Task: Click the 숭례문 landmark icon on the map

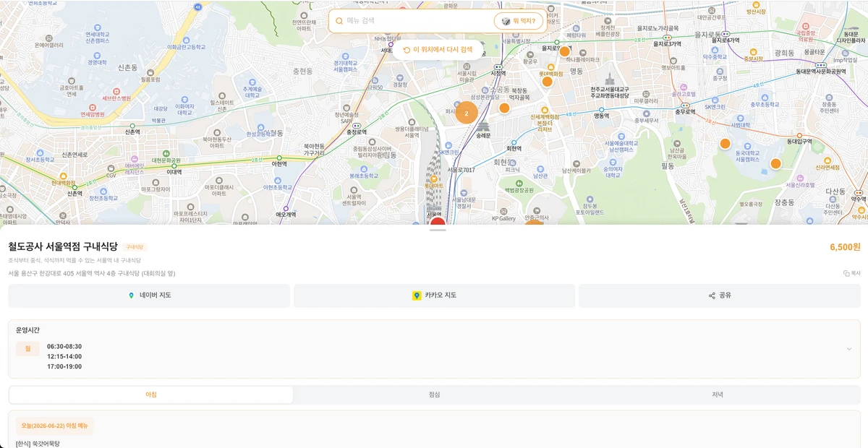Action: click(483, 126)
